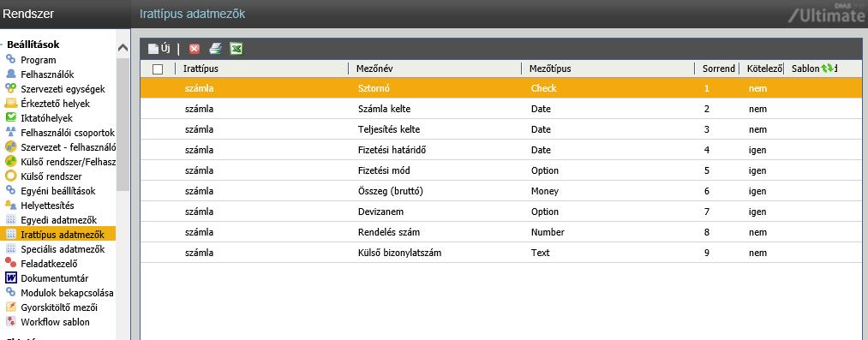Screen dimensions: 868x340
Task: Sort by the Kötelező column header
Action: click(764, 69)
